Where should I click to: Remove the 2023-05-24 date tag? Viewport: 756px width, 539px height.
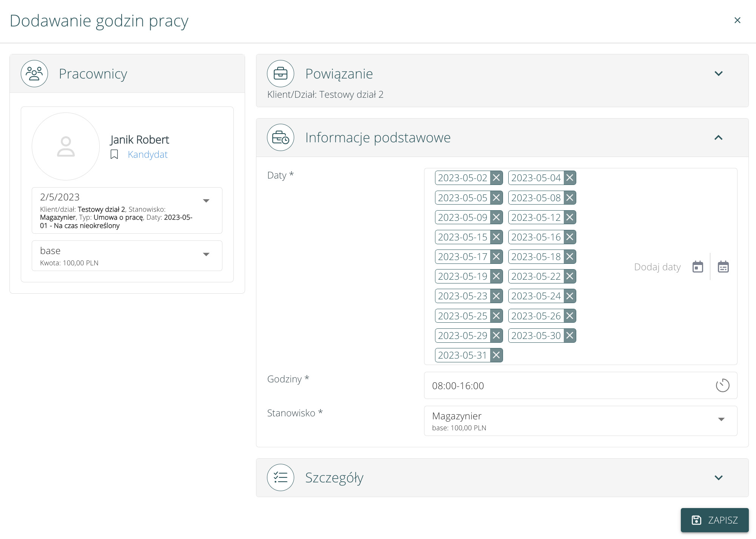569,296
